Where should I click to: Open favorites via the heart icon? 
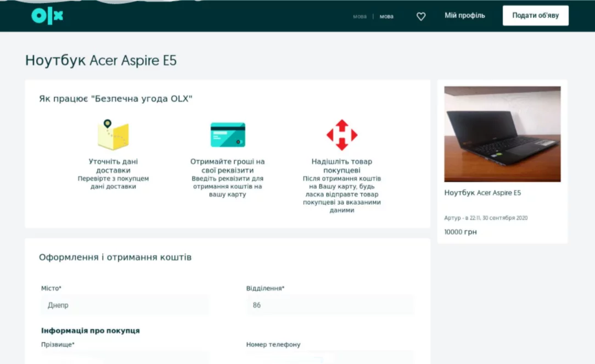[421, 16]
